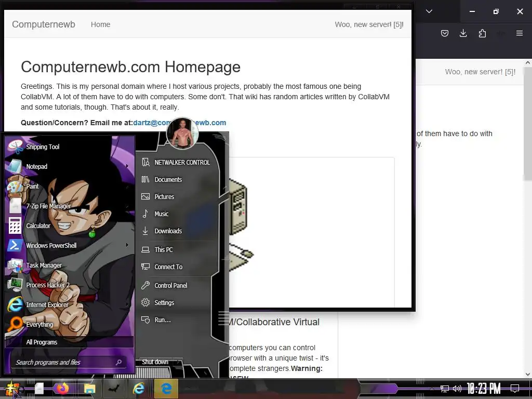Open the network tray icon

click(x=445, y=389)
